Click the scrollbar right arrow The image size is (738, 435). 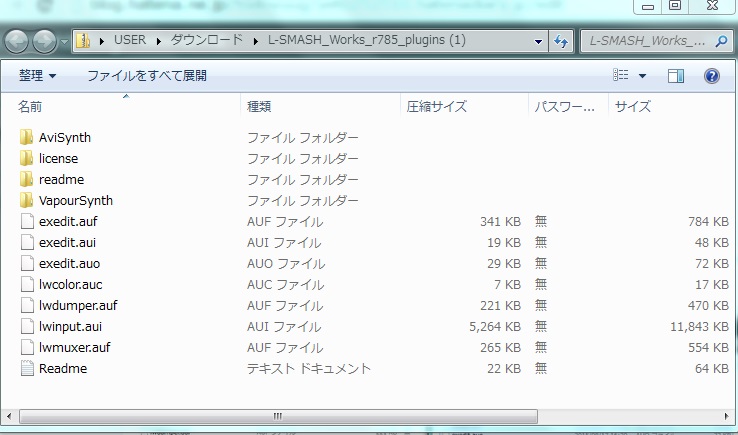click(728, 416)
